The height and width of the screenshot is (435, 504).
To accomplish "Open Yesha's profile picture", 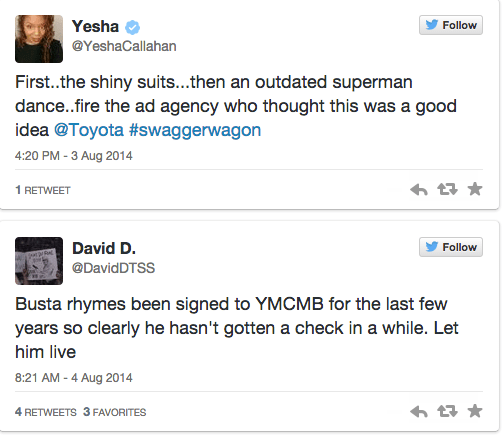I will coord(39,39).
